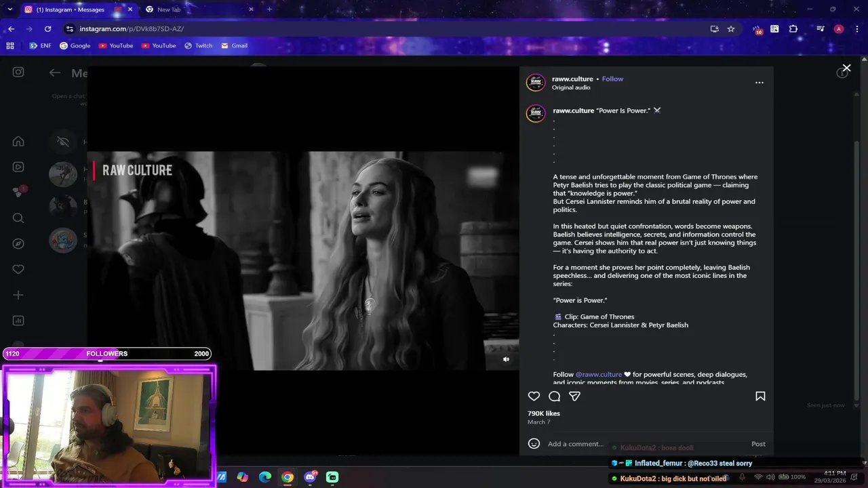Toggle video sound with the speaker icon

(506, 359)
